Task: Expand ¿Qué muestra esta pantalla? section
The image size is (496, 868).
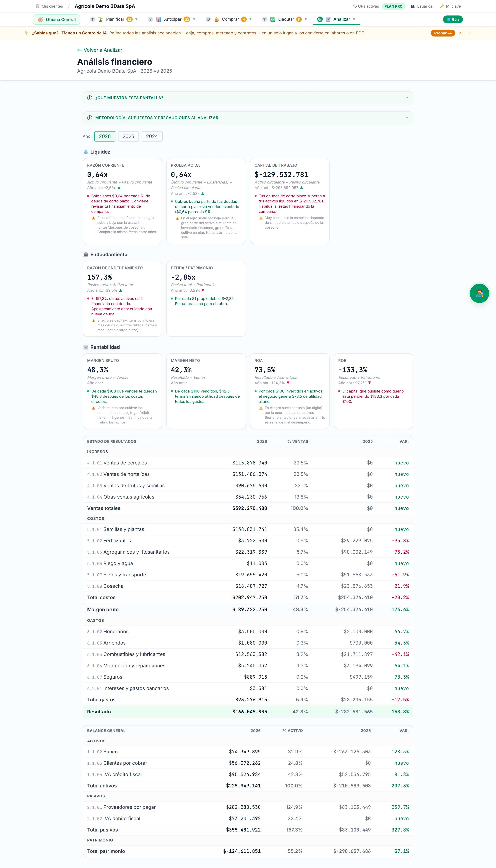Action: point(248,98)
